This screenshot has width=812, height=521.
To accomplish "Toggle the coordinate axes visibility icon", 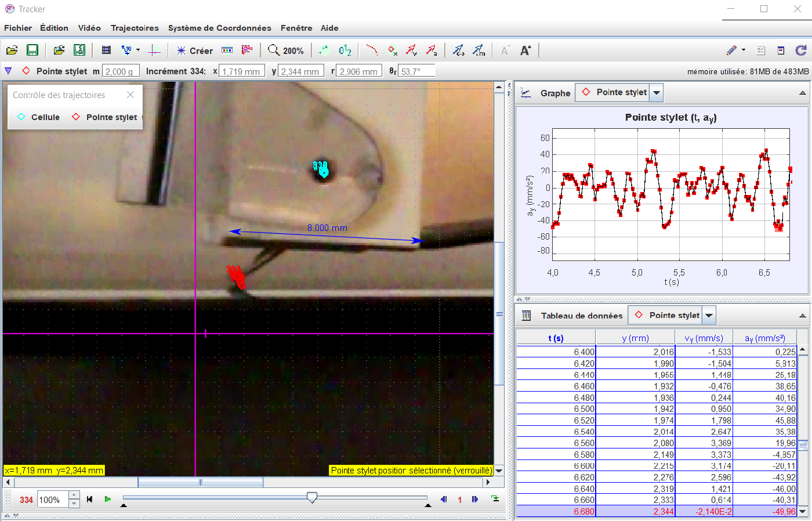I will [x=154, y=50].
